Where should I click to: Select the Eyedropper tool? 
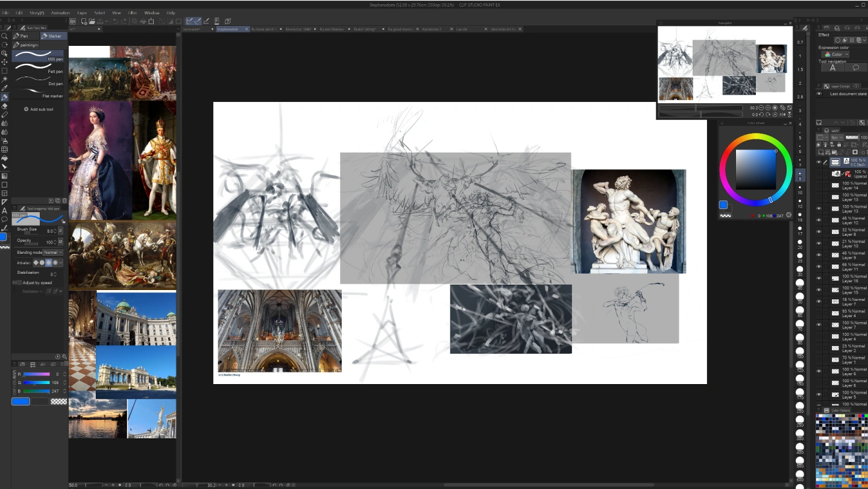(4, 88)
